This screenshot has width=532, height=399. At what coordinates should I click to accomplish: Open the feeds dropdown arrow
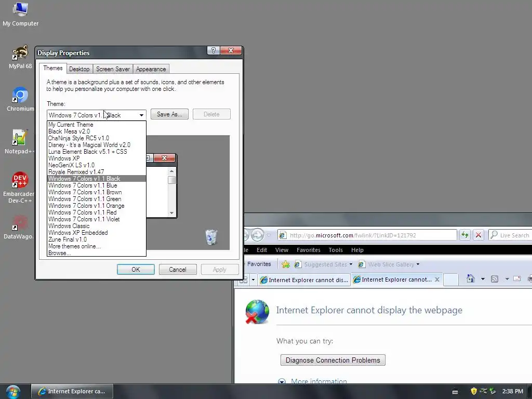tap(507, 279)
